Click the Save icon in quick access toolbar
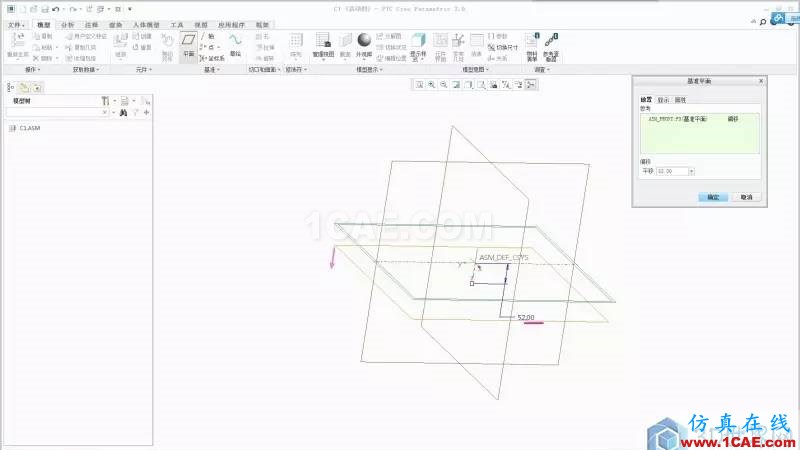This screenshot has width=800, height=450. click(x=44, y=9)
